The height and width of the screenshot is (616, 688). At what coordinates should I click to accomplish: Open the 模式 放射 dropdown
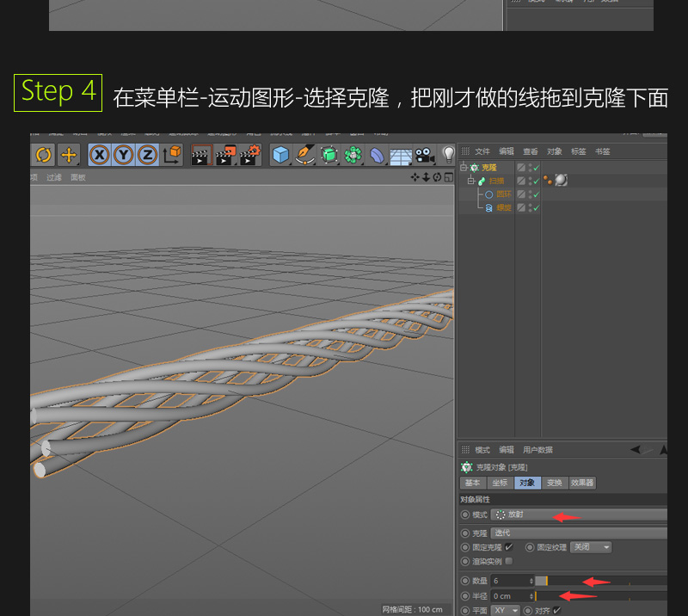(579, 514)
